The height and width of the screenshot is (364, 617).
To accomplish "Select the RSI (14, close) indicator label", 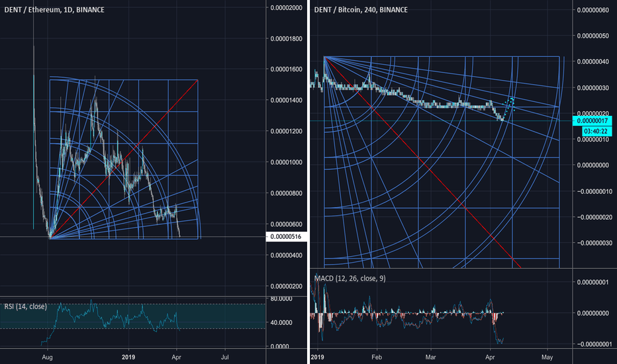I will tap(26, 306).
